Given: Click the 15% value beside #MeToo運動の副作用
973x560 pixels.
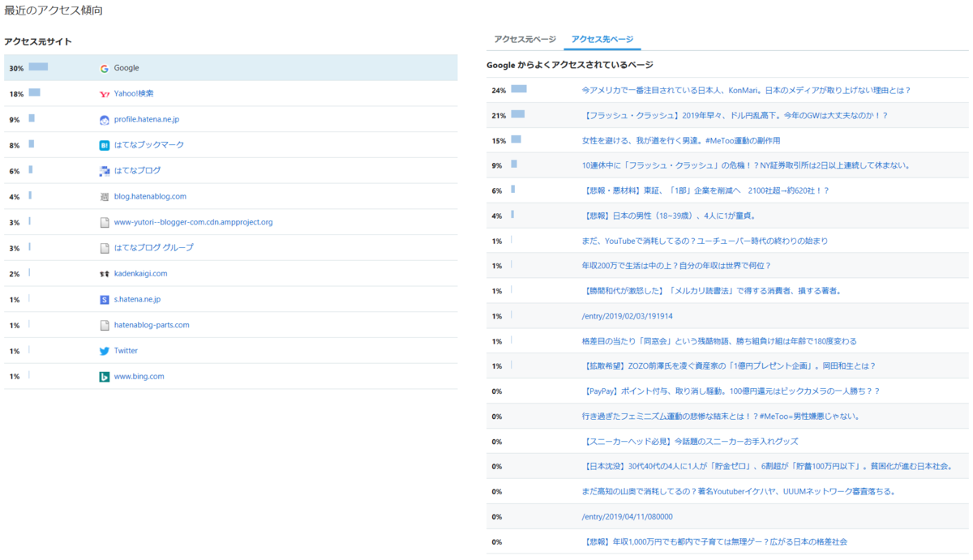Looking at the screenshot, I should click(499, 141).
